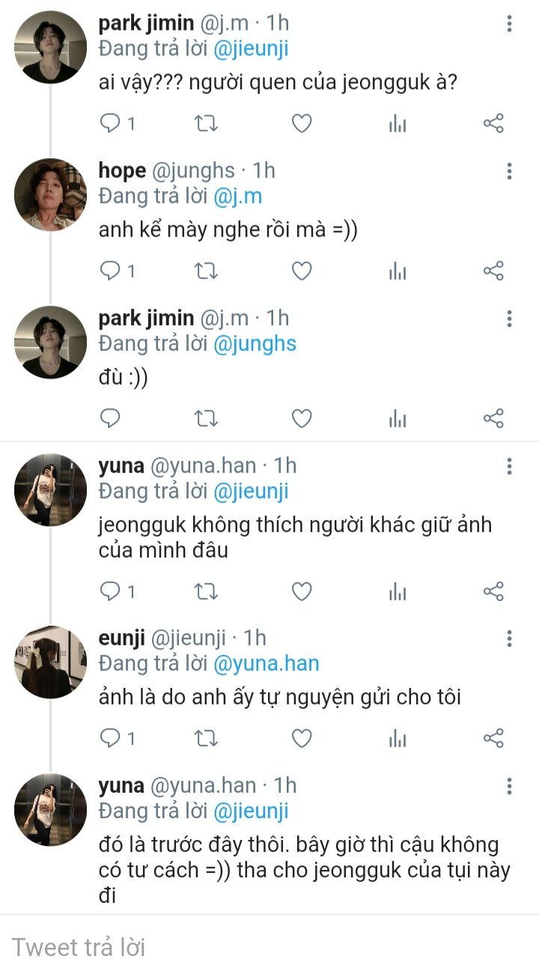Tap the "Tweet trả lời" reply field
The height and width of the screenshot is (980, 539).
click(x=269, y=947)
